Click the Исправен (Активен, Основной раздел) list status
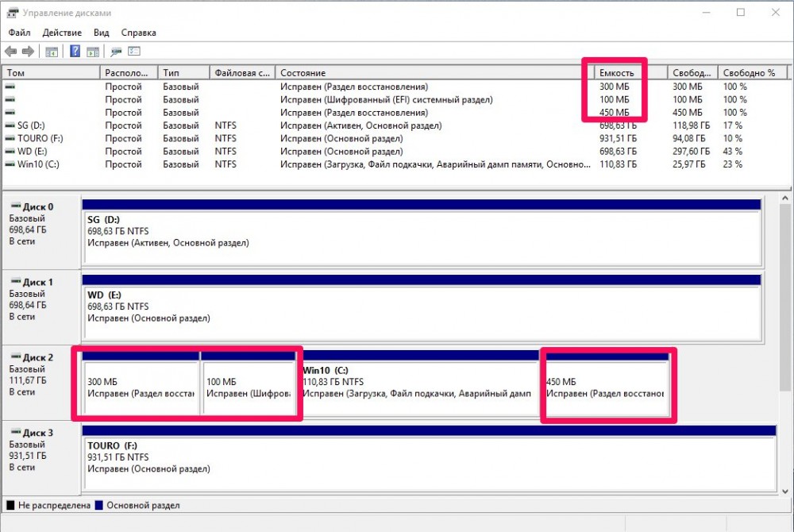794x532 pixels. click(x=361, y=125)
